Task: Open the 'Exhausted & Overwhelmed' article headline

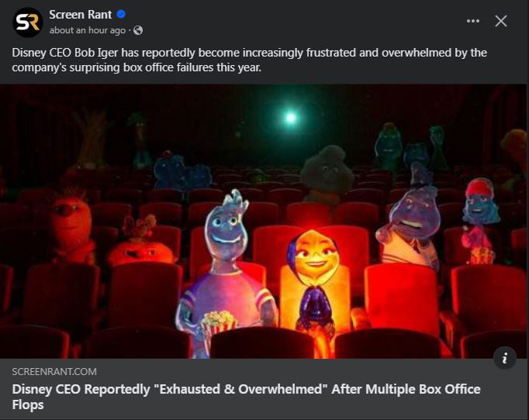Action: [x=247, y=397]
